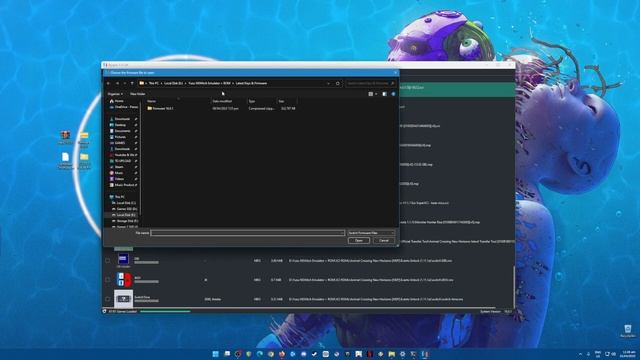Click the Ryujinx game list scrollbar

pos(513,286)
